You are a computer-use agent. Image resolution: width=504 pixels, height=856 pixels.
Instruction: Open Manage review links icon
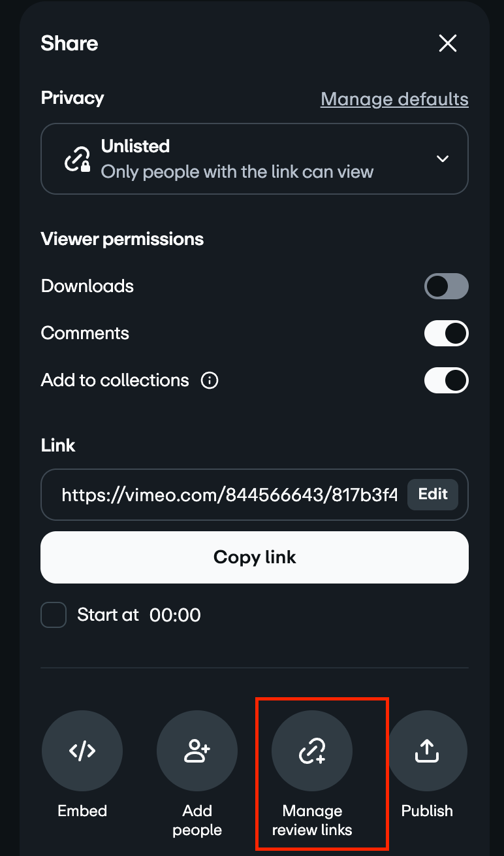coord(311,751)
